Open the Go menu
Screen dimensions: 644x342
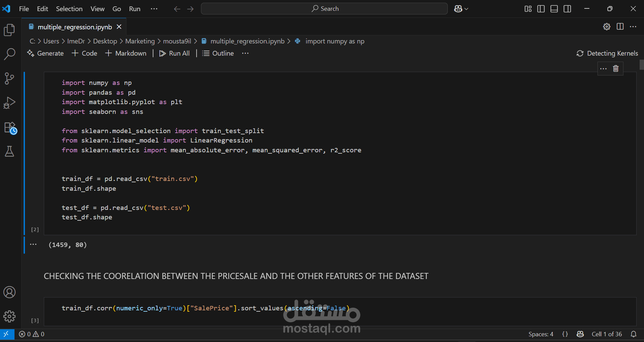coord(117,9)
